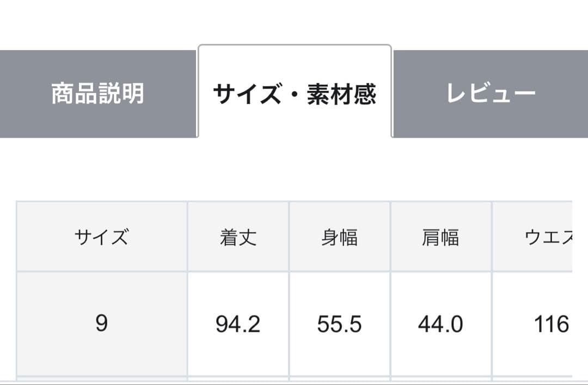Click the 肩幅 column header

[440, 238]
